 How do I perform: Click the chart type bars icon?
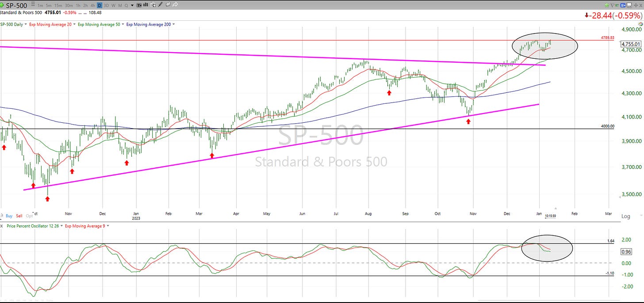pos(146,5)
